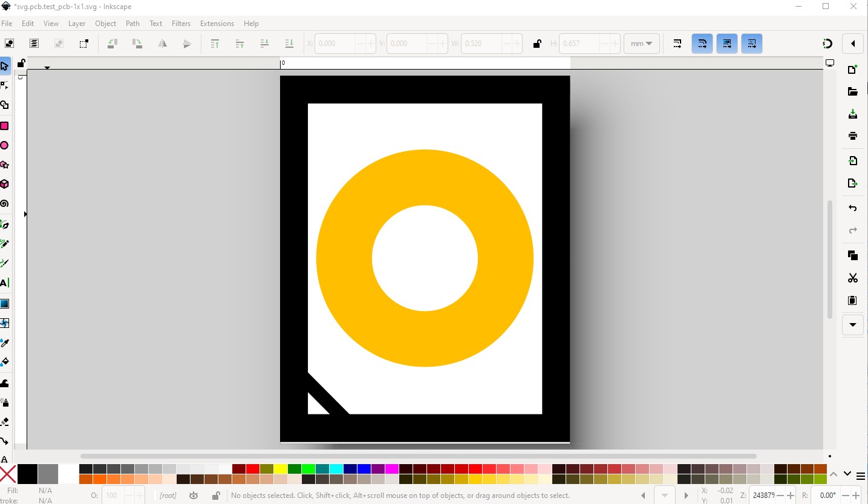The width and height of the screenshot is (868, 504).
Task: Open snapping options popup arrow
Action: click(x=853, y=44)
